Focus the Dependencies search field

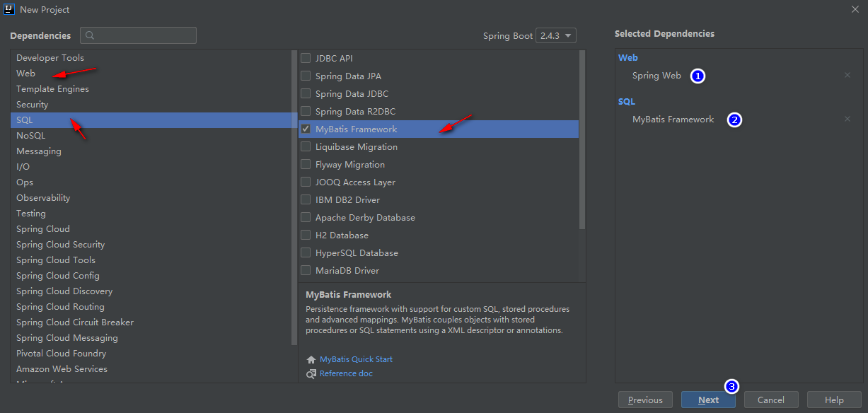(138, 35)
